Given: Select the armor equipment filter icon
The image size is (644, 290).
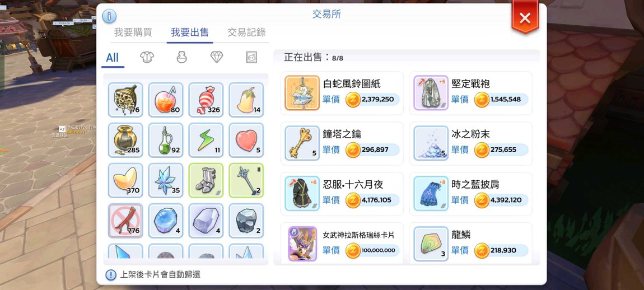Looking at the screenshot, I should tap(147, 57).
